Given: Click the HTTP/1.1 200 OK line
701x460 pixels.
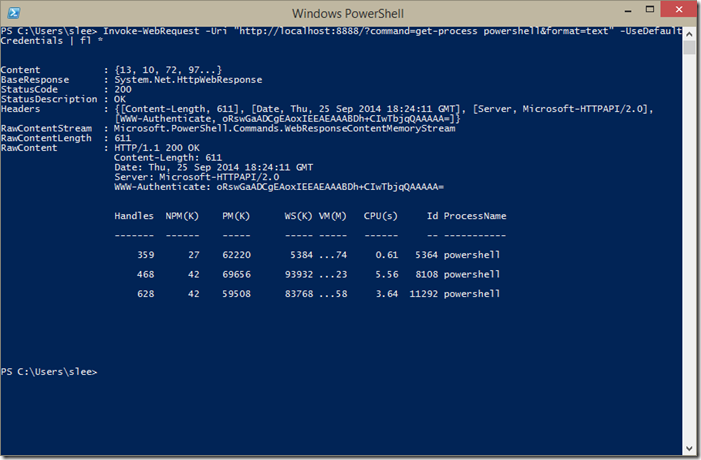Looking at the screenshot, I should [156, 148].
